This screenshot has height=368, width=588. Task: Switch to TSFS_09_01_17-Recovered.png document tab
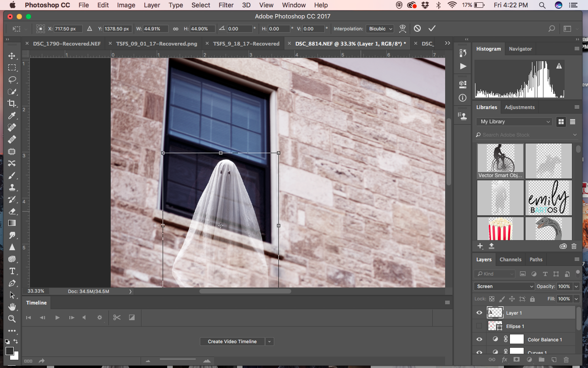tap(157, 44)
